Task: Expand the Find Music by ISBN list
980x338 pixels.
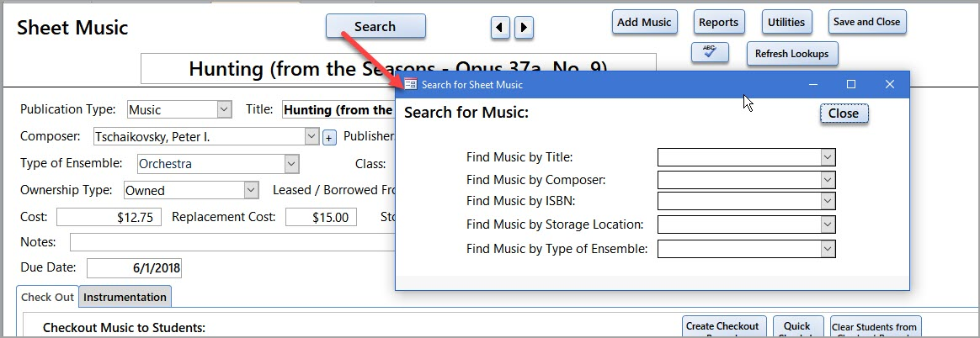Action: coord(828,202)
